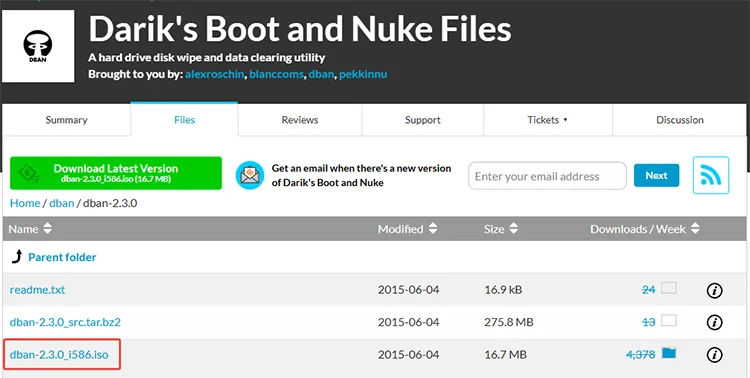This screenshot has height=378, width=750.
Task: Click the 16.9 kB size value
Action: (x=503, y=290)
